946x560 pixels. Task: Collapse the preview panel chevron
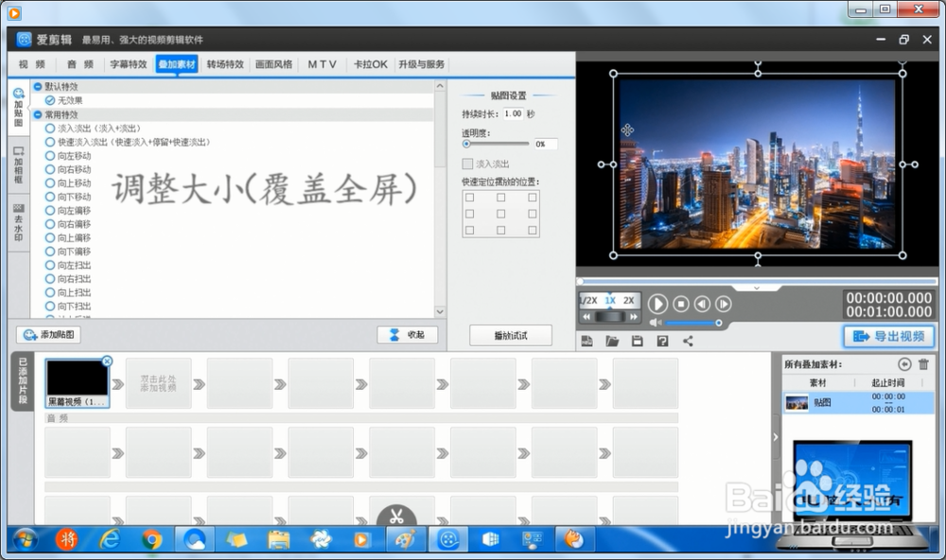tap(757, 289)
